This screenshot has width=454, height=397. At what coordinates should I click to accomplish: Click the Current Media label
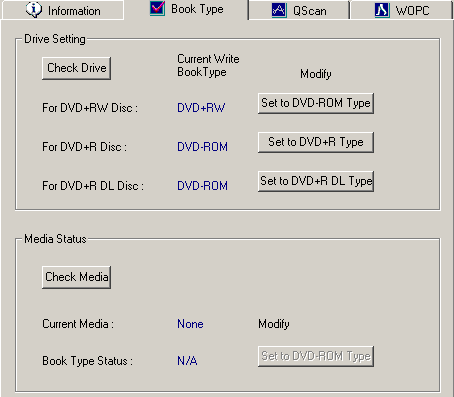(x=78, y=324)
